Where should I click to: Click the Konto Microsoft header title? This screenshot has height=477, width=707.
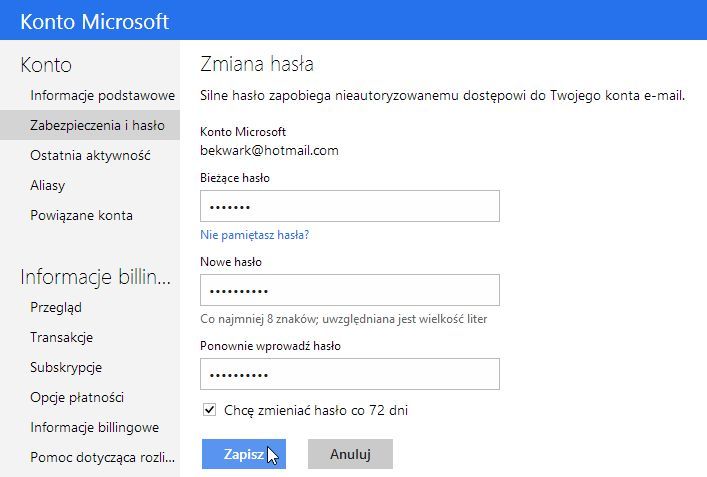[x=95, y=21]
